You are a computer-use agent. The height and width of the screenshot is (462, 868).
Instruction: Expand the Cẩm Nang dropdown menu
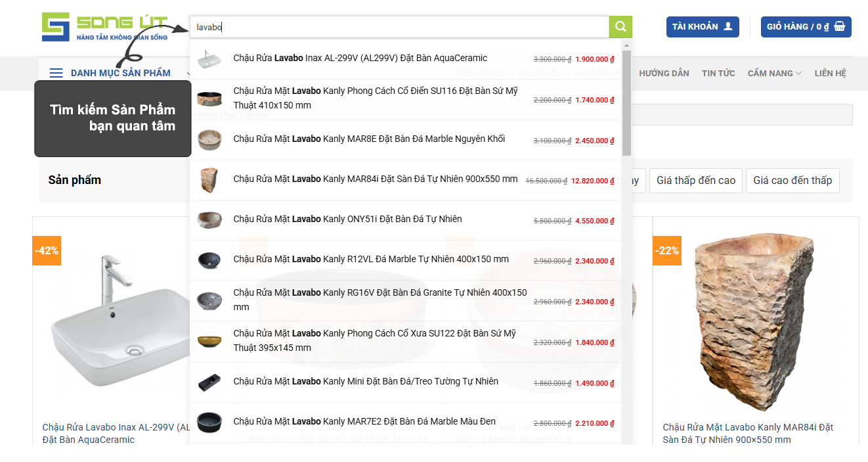click(x=774, y=73)
